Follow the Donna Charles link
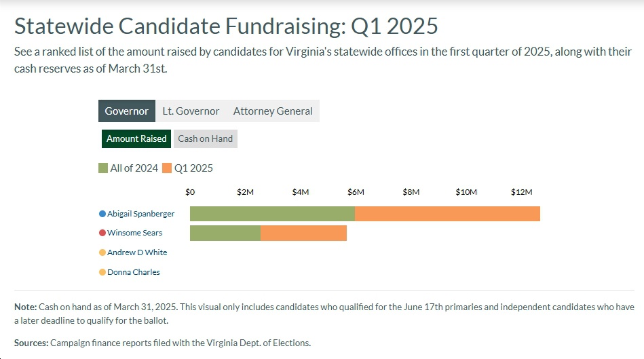The image size is (644, 359). pyautogui.click(x=134, y=272)
